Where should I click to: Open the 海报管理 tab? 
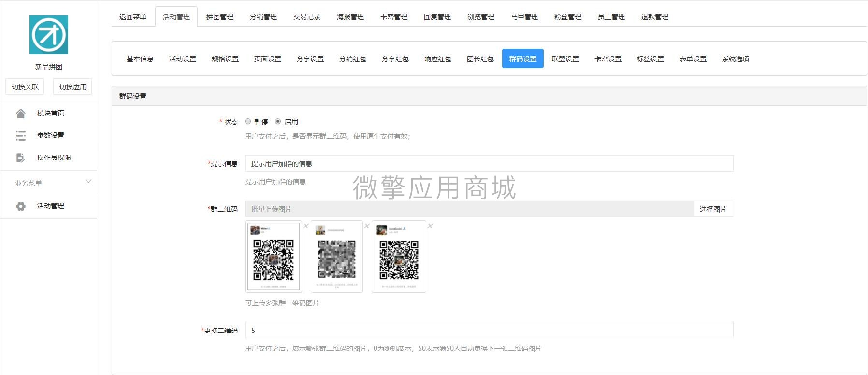(x=350, y=17)
